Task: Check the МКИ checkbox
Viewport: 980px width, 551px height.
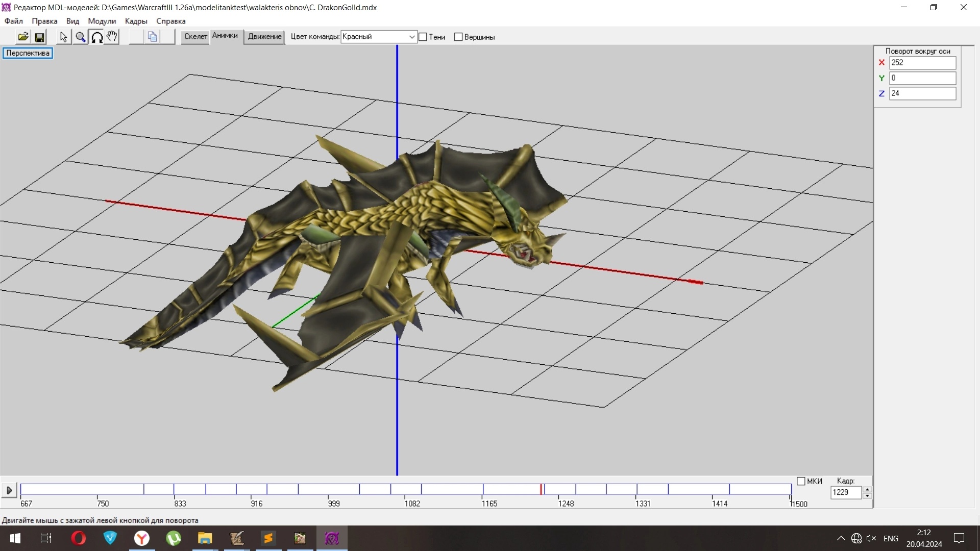Action: click(801, 481)
